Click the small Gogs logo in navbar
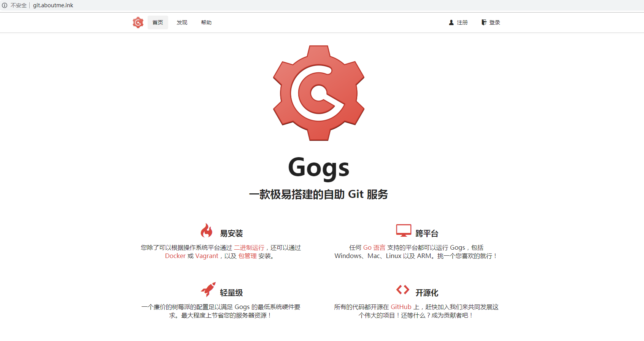The image size is (644, 341). point(138,22)
